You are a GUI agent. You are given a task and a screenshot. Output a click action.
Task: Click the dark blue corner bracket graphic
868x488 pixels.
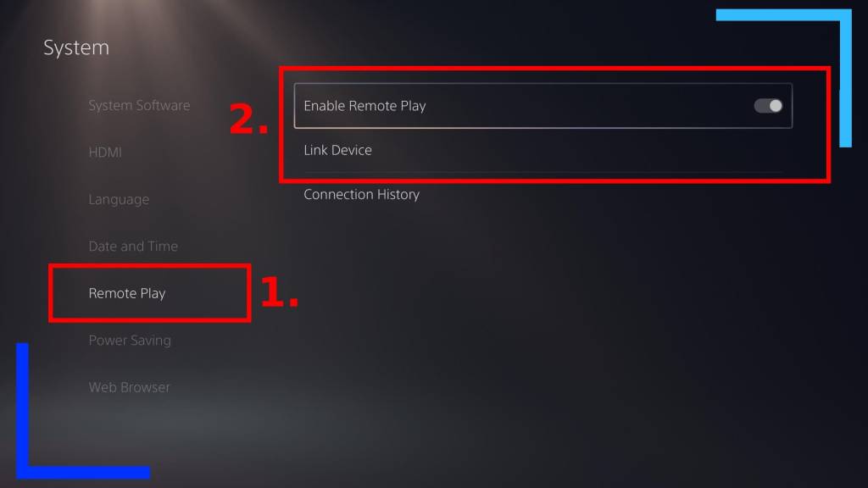(22, 409)
